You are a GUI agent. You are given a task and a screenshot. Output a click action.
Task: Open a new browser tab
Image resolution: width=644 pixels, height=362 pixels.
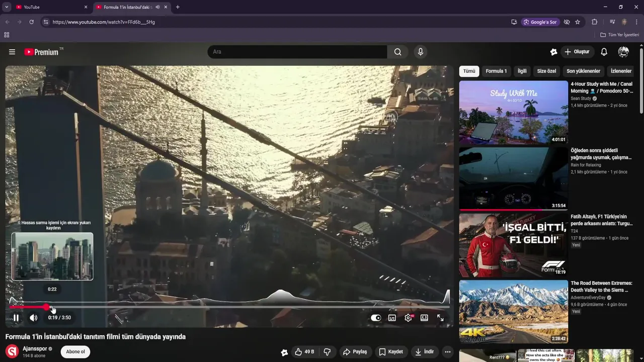[178, 7]
